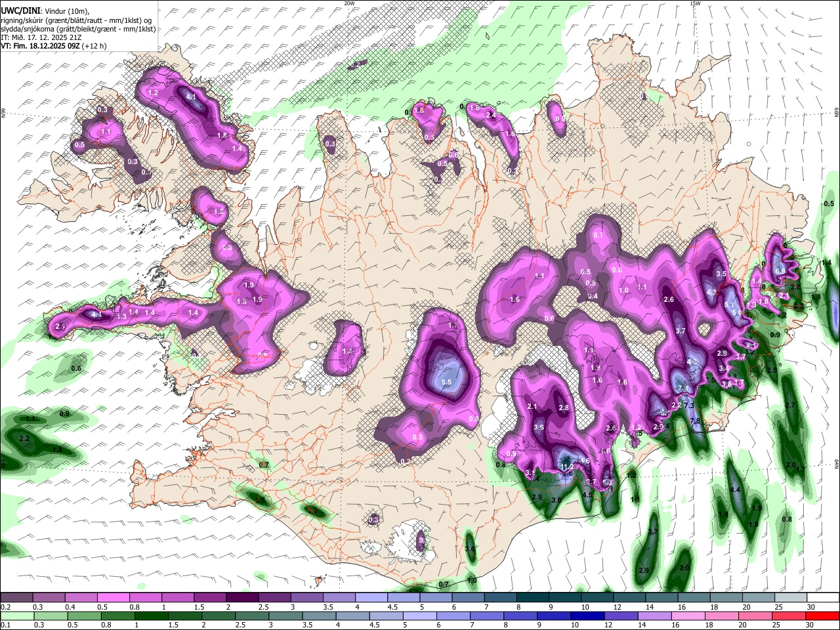The height and width of the screenshot is (630, 840).
Task: Click the 12–14 snow legend swatch
Action: [x=629, y=598]
